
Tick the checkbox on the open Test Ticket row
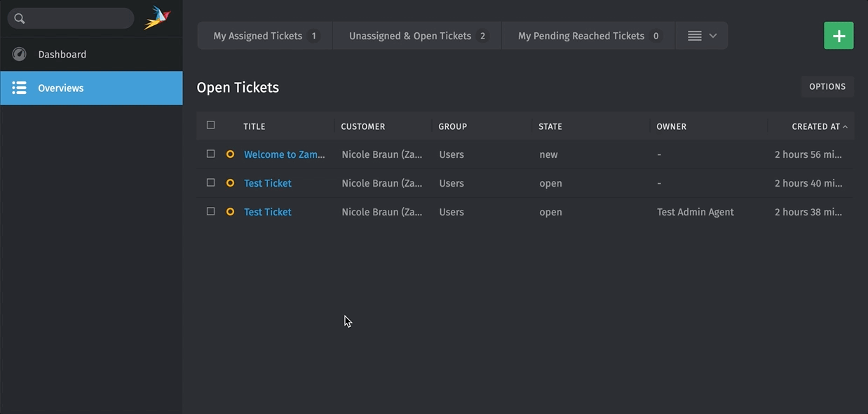click(x=210, y=182)
